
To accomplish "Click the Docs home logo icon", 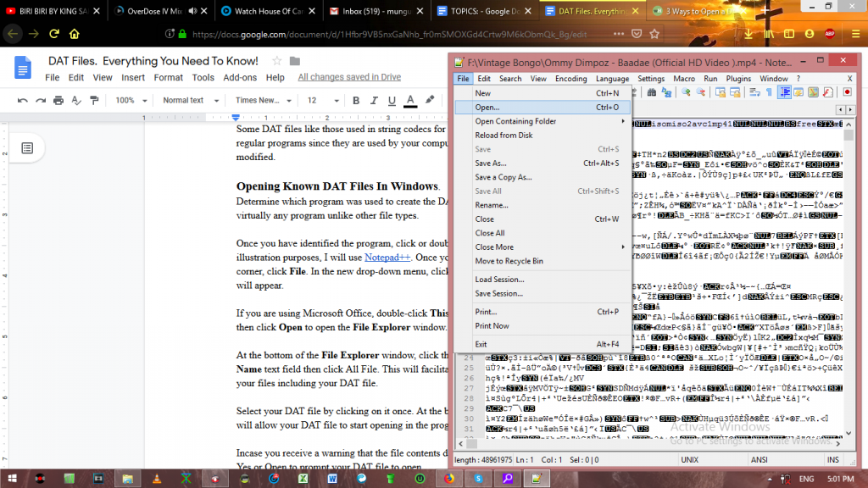I will coord(23,68).
